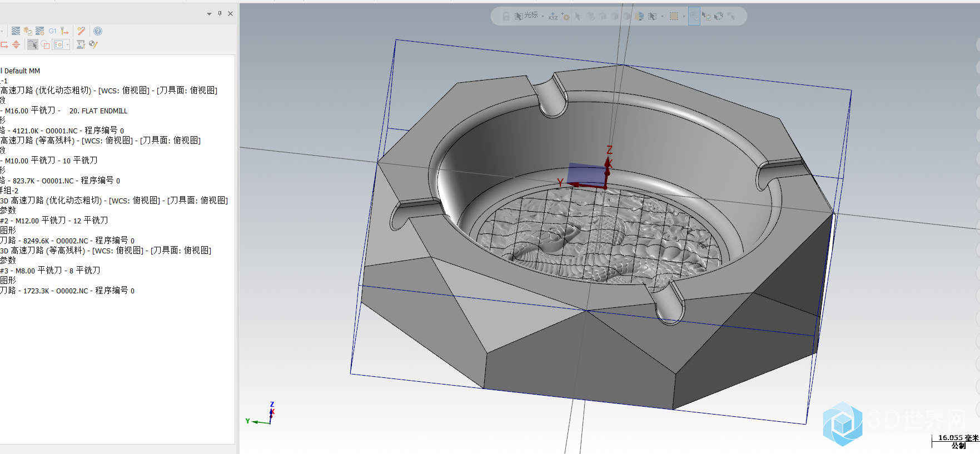Click the undo selection arrow icon
This screenshot has height=454, width=980.
[732, 16]
